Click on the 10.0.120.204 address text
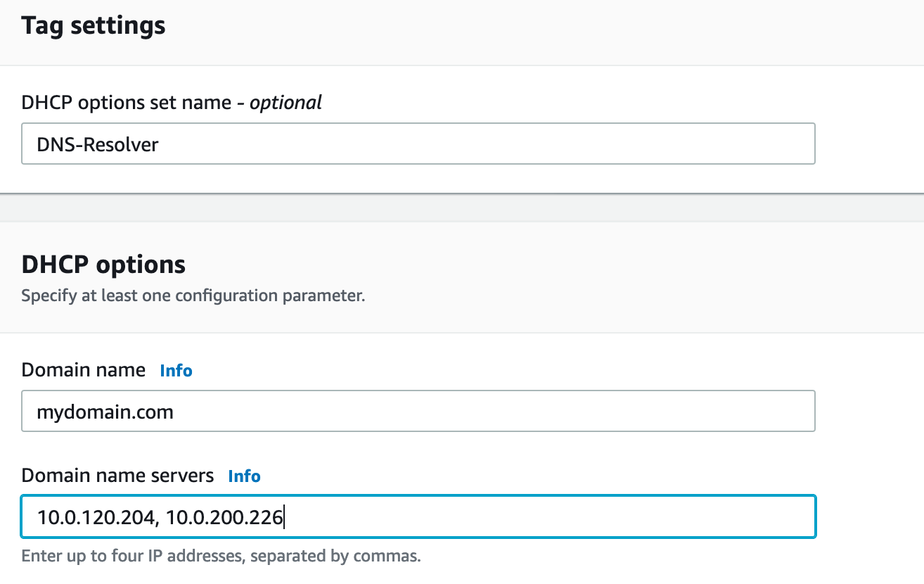This screenshot has width=924, height=584. point(96,519)
